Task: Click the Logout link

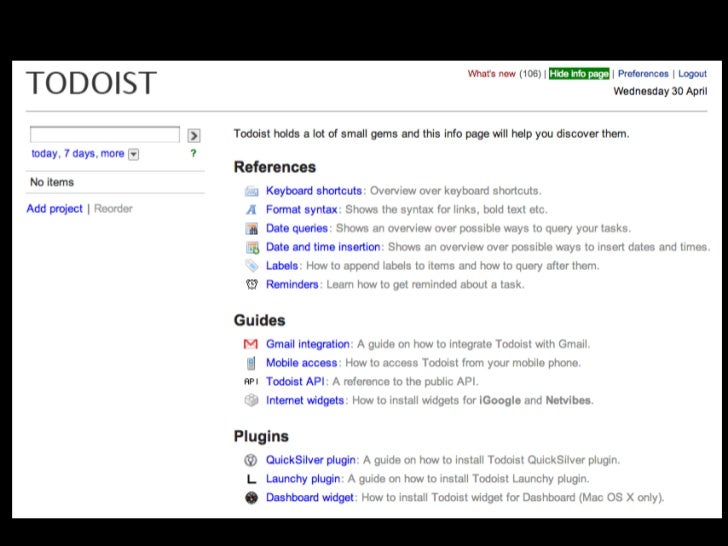Action: coord(692,74)
